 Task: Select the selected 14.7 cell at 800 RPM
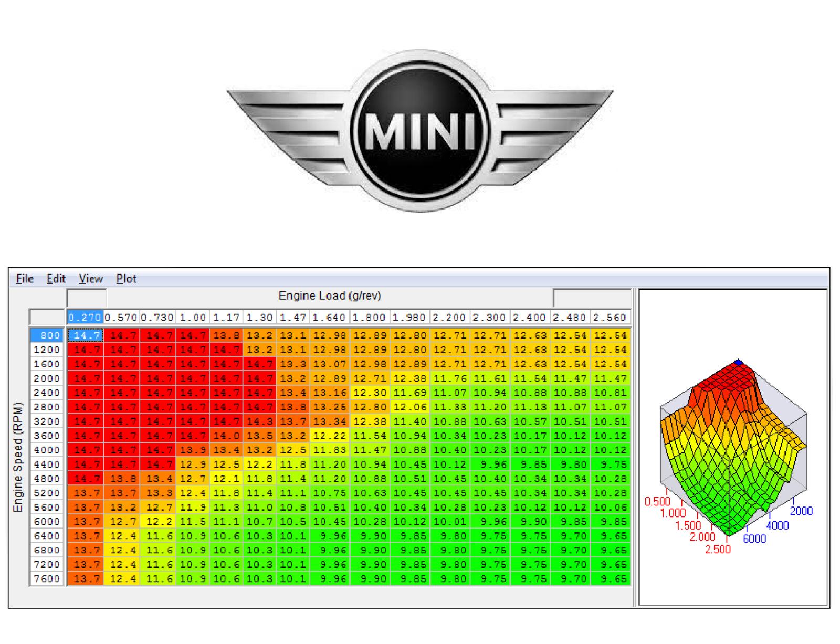84,335
